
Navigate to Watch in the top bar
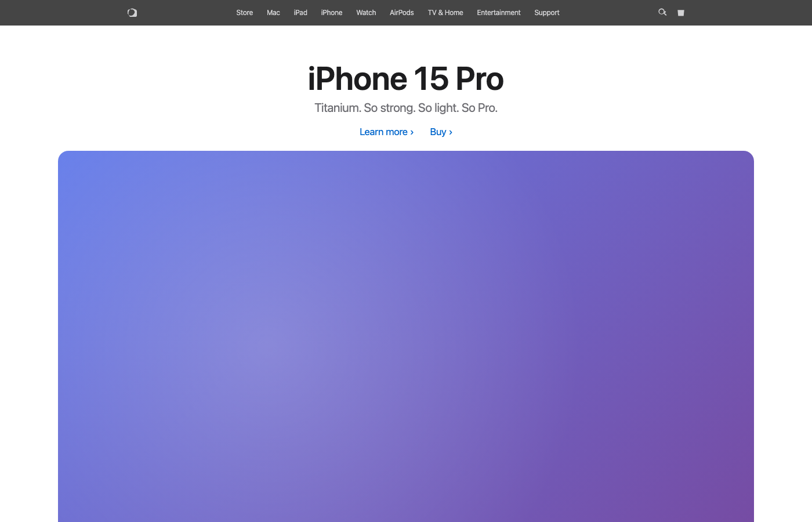point(366,13)
